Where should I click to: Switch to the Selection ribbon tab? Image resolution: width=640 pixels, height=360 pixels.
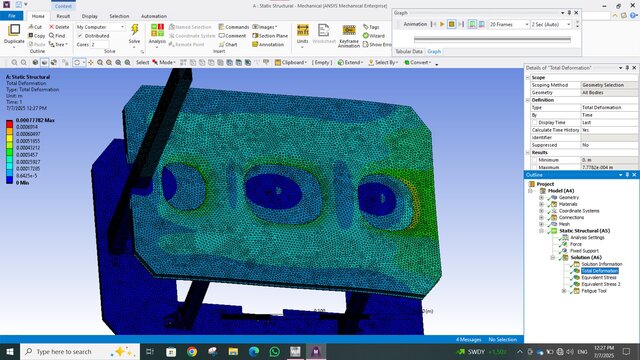[119, 16]
